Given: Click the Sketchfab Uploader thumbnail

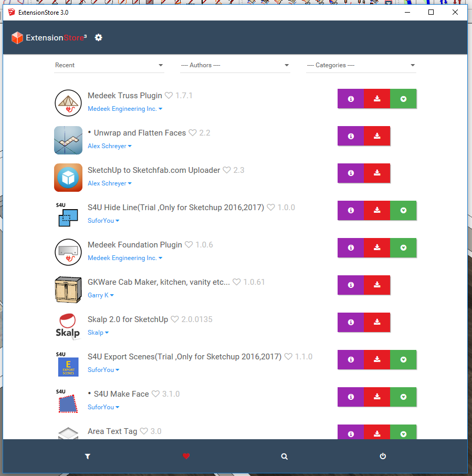Looking at the screenshot, I should coord(68,178).
